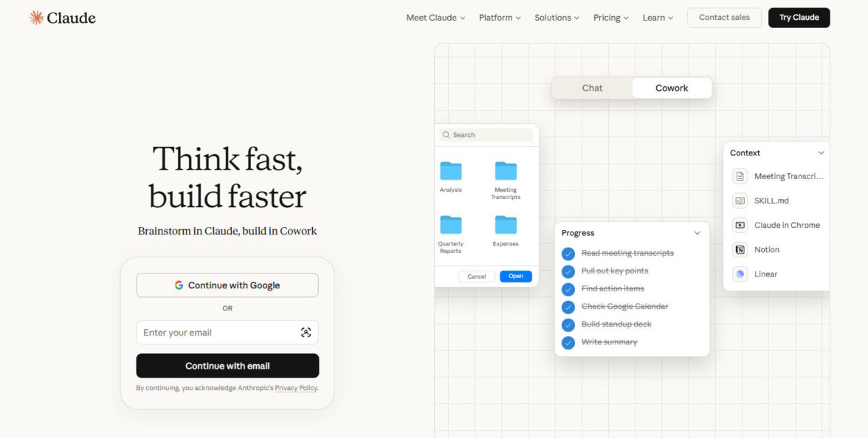Open the Privacy Policy link
Viewport: 868px width, 438px height.
point(296,388)
